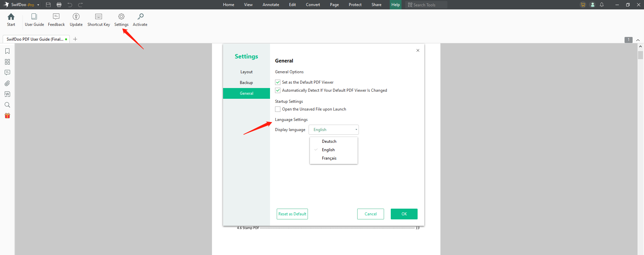Open the attachments paperclip panel
This screenshot has height=255, width=644.
pos(7,83)
